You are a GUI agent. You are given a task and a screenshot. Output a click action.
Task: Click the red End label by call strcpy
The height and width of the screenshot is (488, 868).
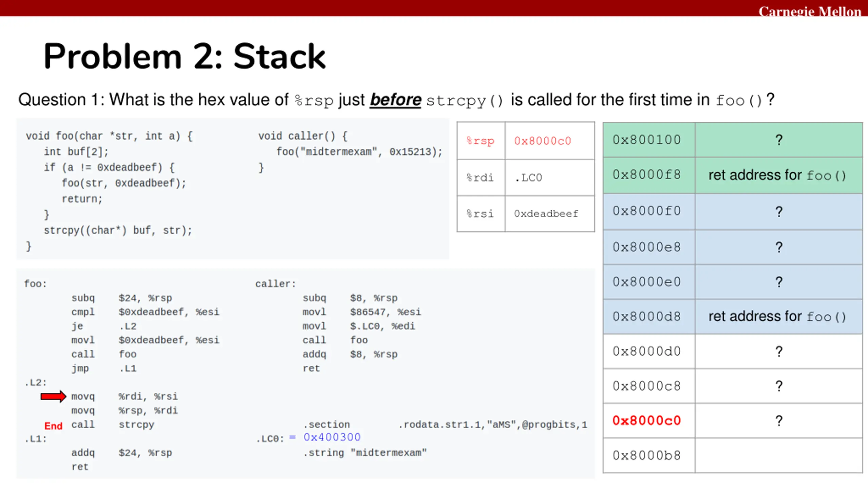[53, 426]
